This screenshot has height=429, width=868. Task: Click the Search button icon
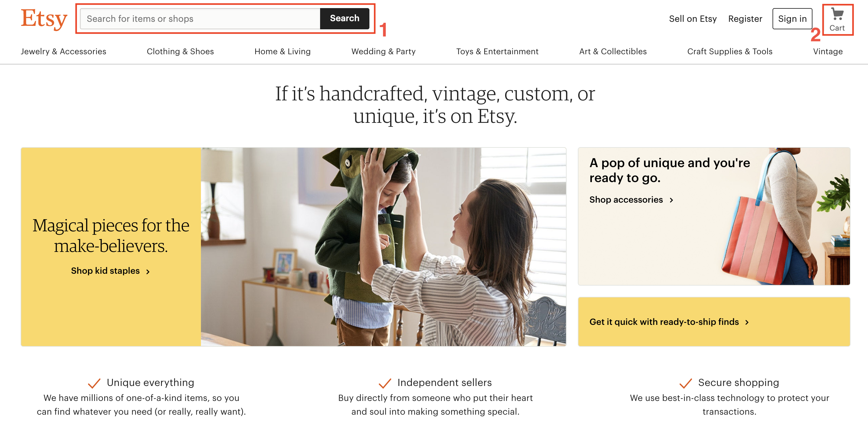point(344,18)
